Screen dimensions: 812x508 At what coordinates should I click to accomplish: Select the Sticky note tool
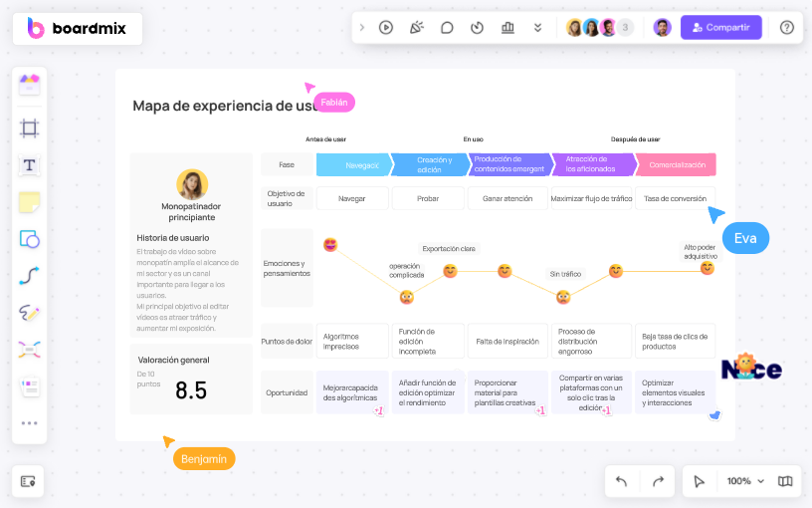pyautogui.click(x=30, y=202)
